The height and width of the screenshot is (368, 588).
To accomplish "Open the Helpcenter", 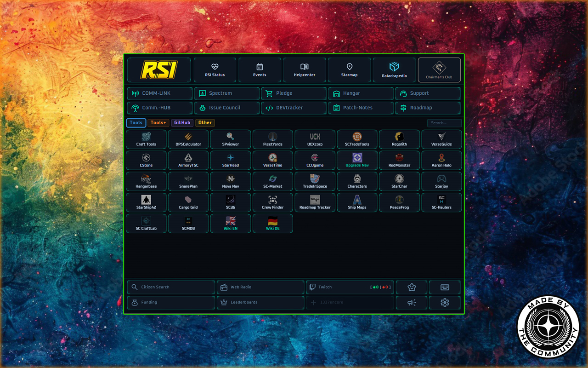I will coord(305,70).
